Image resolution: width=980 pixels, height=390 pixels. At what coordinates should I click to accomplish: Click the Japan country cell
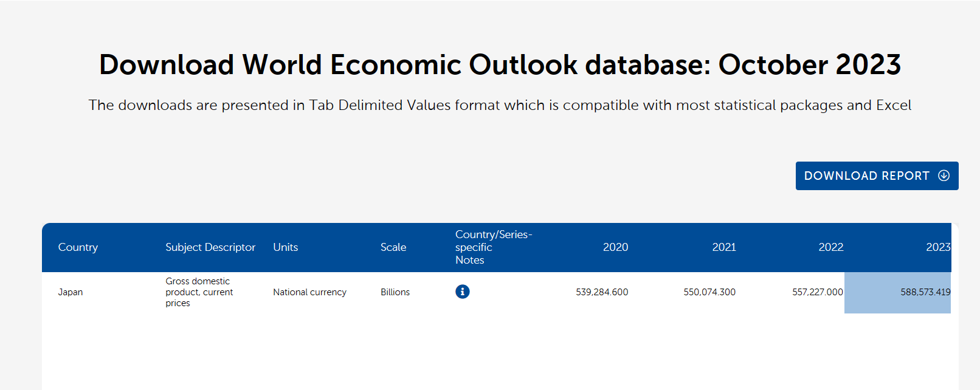(71, 292)
